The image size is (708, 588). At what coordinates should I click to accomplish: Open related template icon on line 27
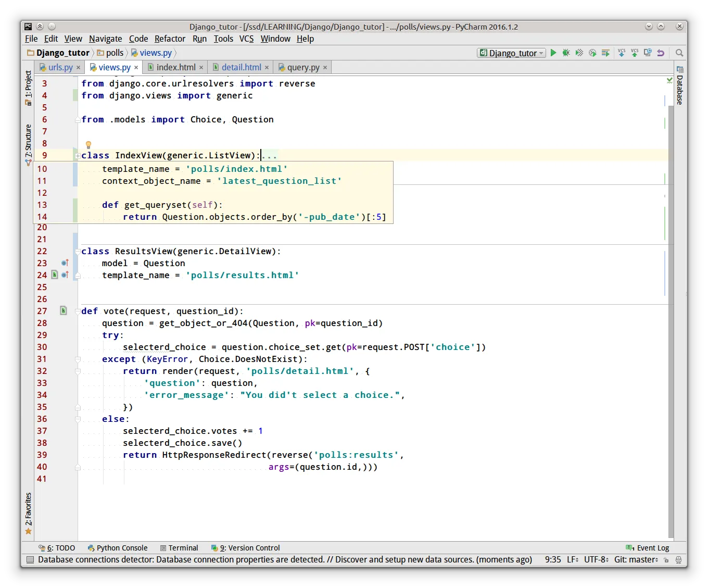pos(64,311)
